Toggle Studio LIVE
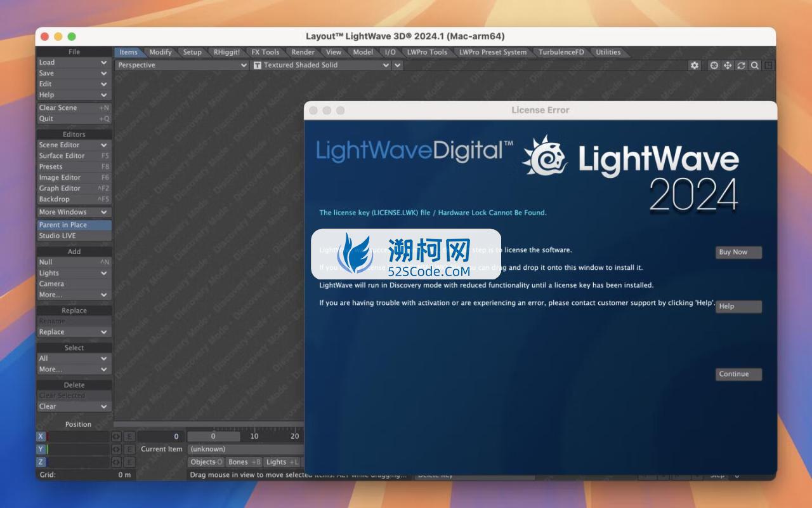The image size is (812, 508). [74, 236]
